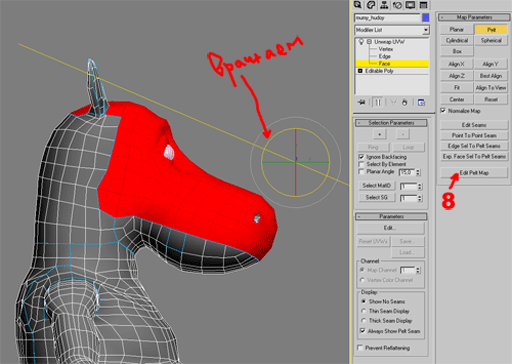Select the Unwrap UVW modifier entry

[389, 42]
